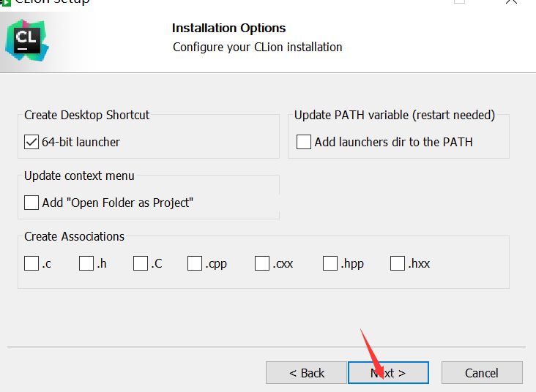
Task: Select the .hxx association checkbox
Action: coord(398,263)
